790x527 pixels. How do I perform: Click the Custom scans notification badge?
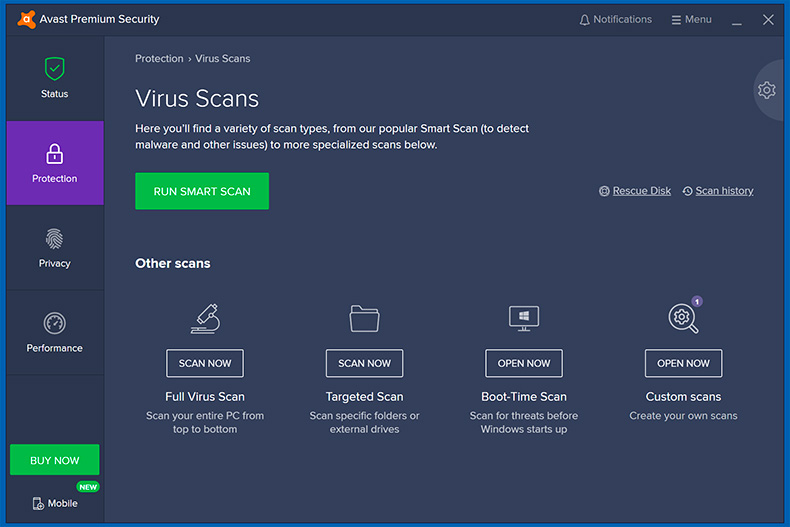[x=697, y=301]
